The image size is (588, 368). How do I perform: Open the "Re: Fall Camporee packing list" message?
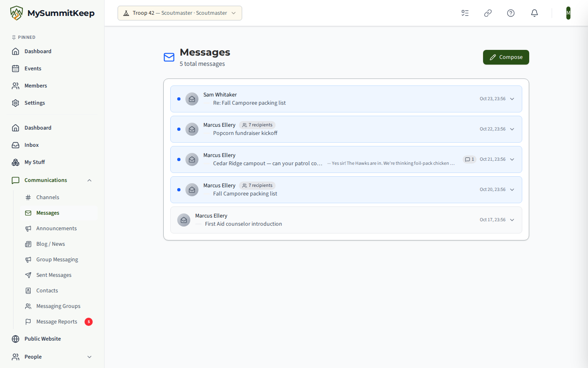(346, 99)
